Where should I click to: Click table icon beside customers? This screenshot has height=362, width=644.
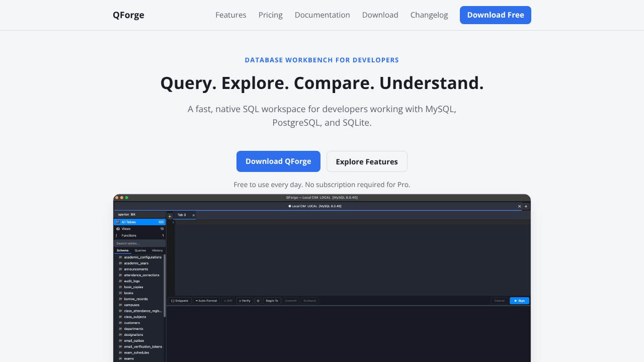point(120,323)
